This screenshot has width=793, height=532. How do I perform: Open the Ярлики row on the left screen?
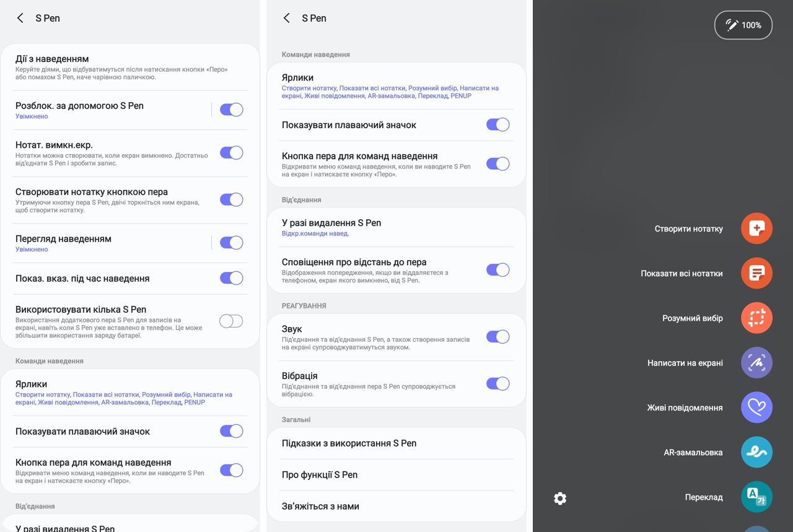click(130, 393)
